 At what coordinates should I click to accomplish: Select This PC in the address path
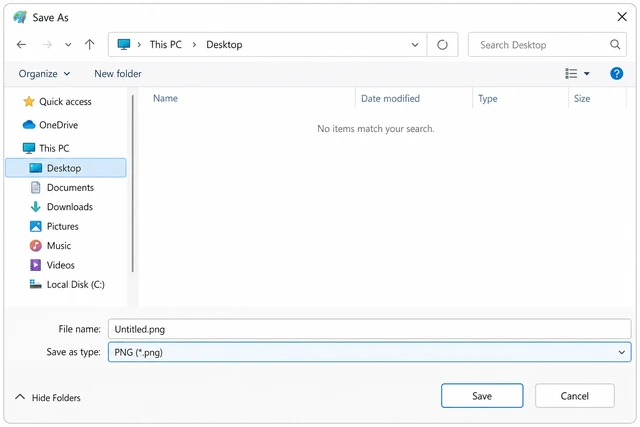coord(165,44)
